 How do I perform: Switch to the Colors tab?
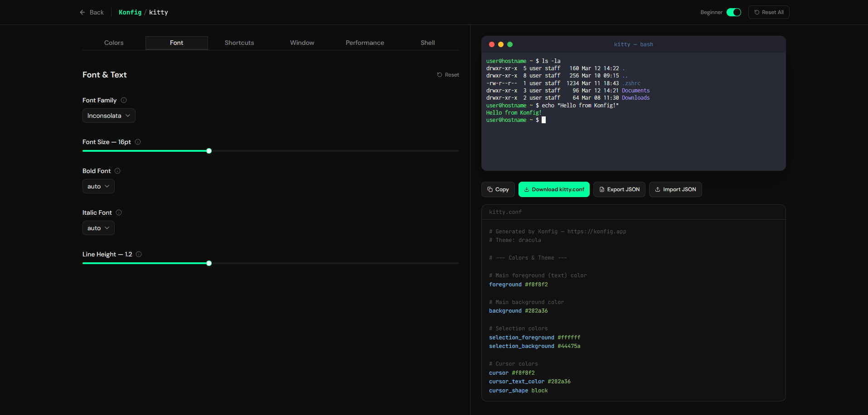click(x=114, y=43)
